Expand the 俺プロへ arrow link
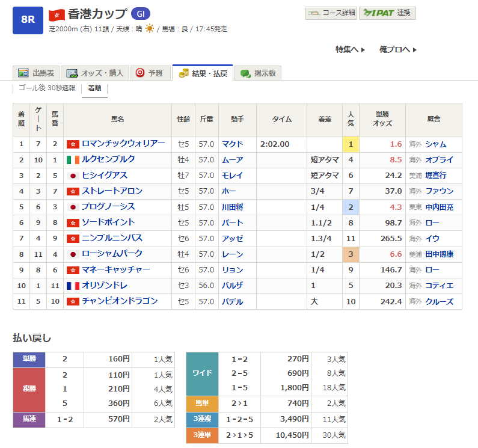 click(x=397, y=49)
